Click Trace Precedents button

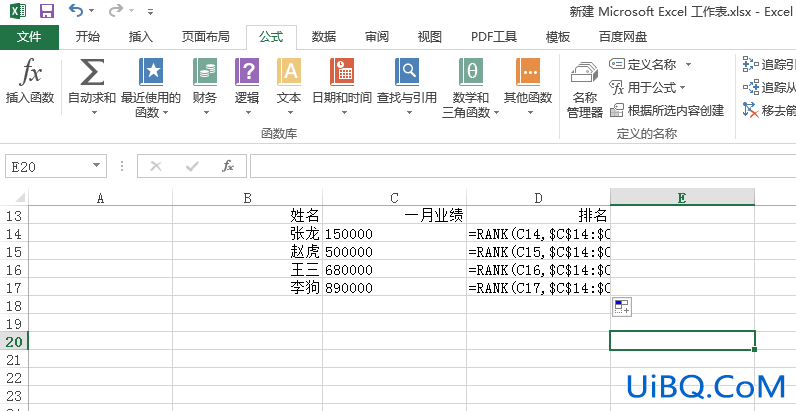(769, 64)
